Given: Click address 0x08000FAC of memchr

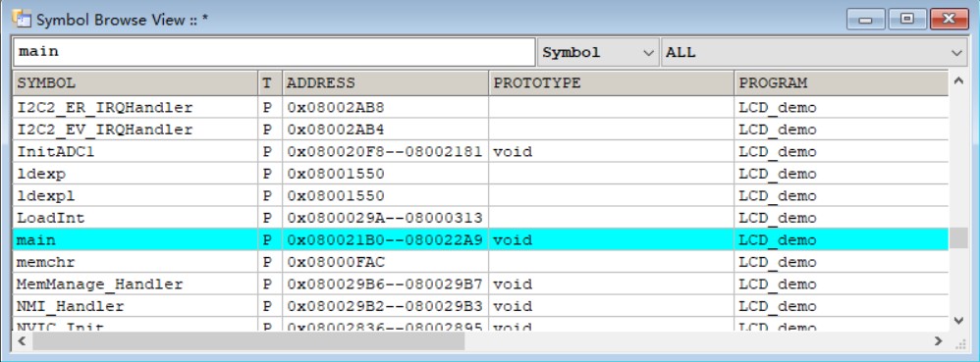Looking at the screenshot, I should tap(336, 262).
